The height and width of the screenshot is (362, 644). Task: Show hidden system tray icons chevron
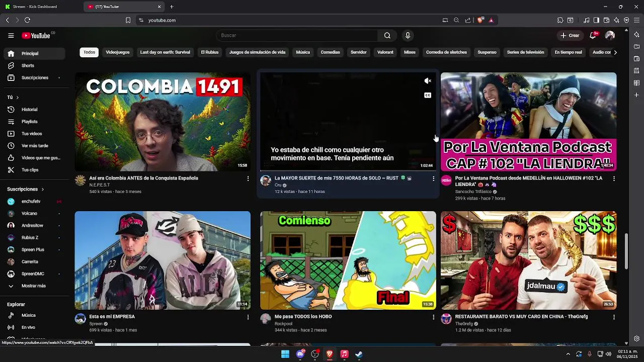568,354
